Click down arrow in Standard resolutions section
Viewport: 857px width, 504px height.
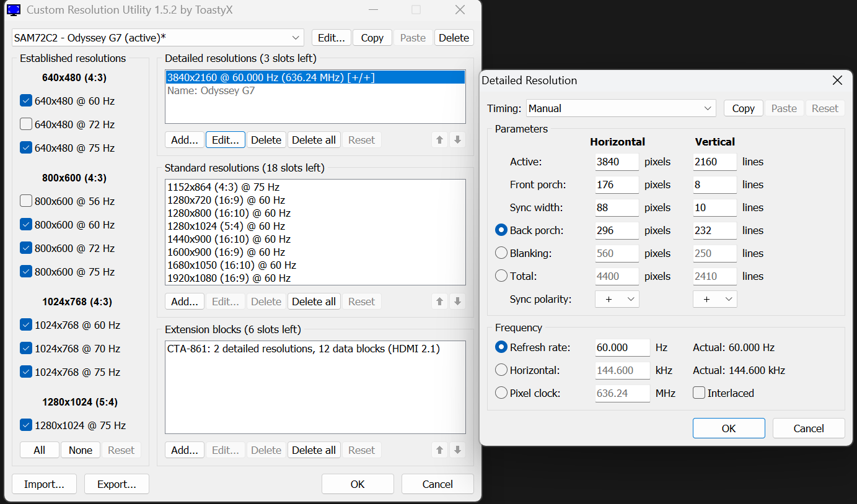(x=457, y=302)
